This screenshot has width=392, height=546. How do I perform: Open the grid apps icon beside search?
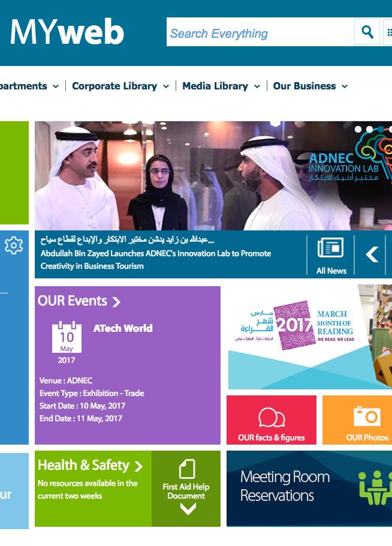389,32
